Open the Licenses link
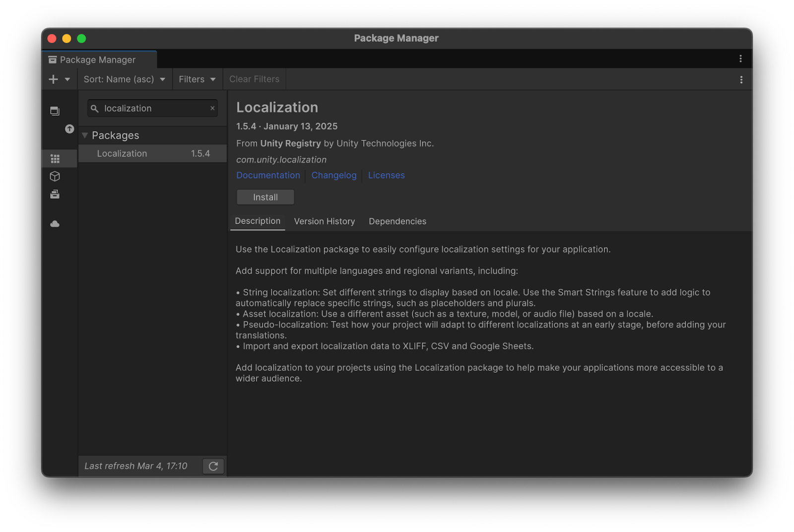This screenshot has width=794, height=532. pyautogui.click(x=386, y=175)
